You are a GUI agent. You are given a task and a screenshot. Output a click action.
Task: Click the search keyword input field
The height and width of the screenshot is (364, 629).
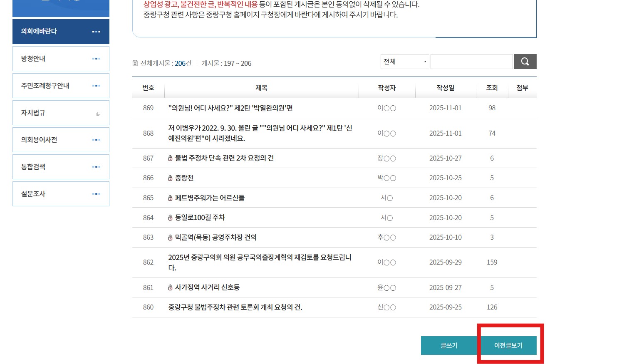click(x=472, y=62)
